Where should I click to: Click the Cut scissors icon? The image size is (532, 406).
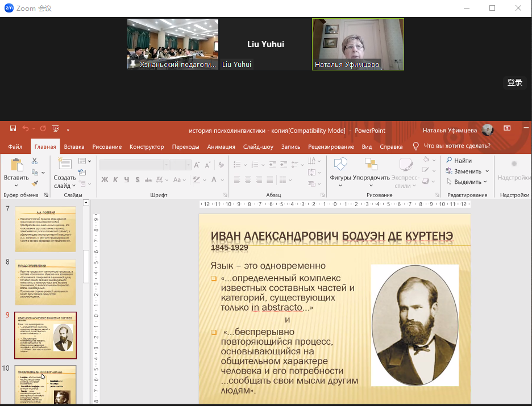(x=35, y=161)
